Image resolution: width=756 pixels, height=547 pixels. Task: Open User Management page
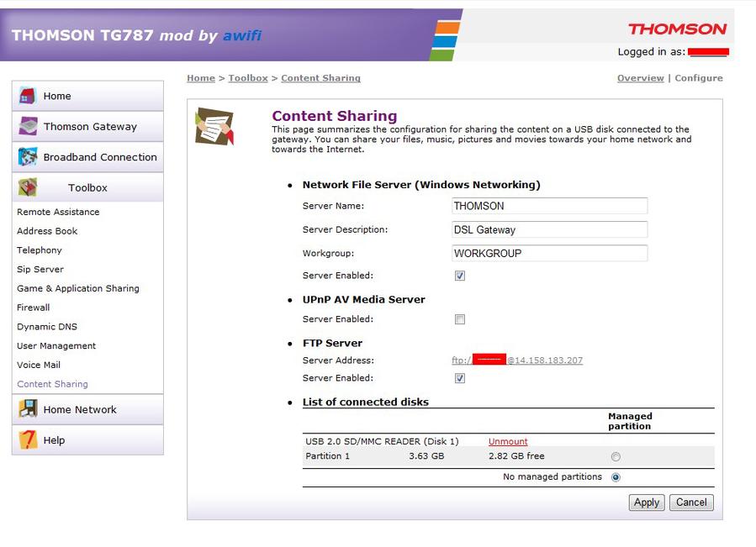coord(56,345)
